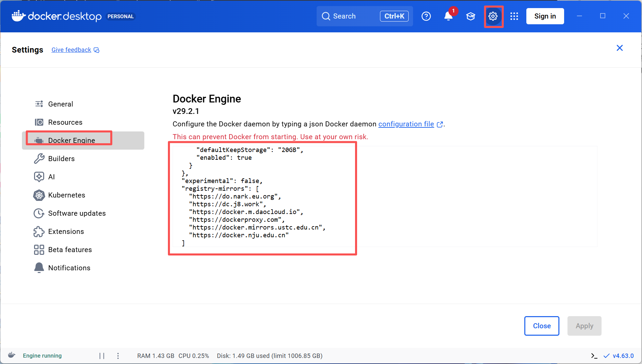Click the RAM 1.43 GB status entry

pyautogui.click(x=155, y=356)
